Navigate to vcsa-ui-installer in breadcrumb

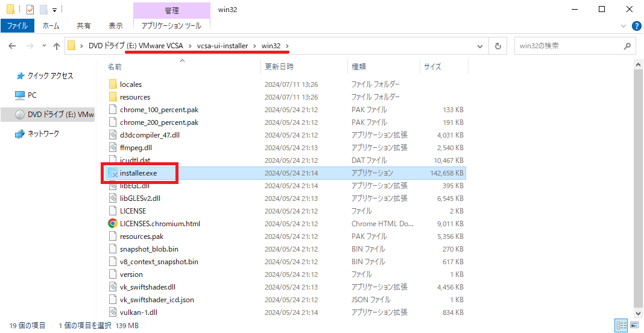[222, 46]
